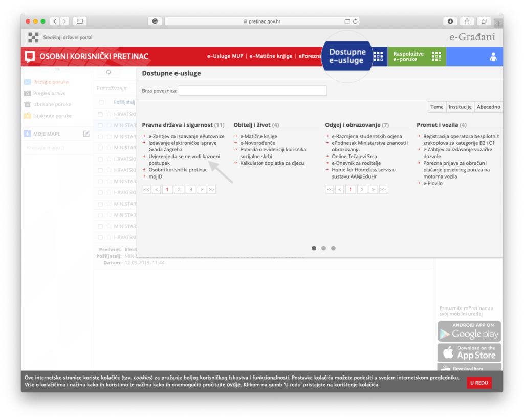The width and height of the screenshot is (524, 420).
Task: Open Pregled arhive in the sidebar
Action: (x=49, y=93)
